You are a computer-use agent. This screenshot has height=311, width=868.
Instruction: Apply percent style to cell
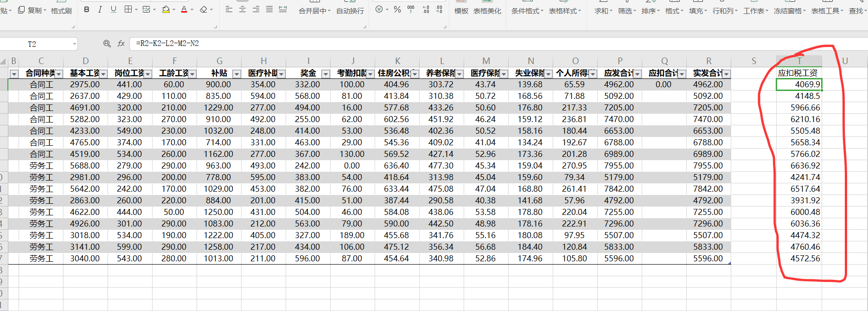[x=397, y=10]
